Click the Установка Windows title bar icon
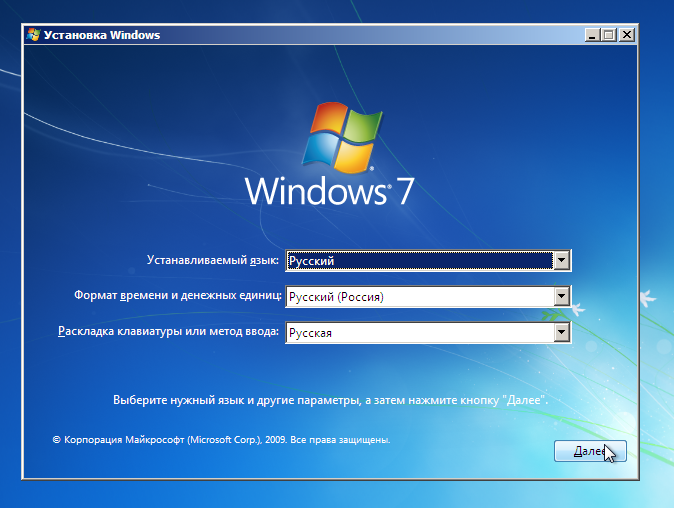Image resolution: width=674 pixels, height=508 pixels. 33,34
